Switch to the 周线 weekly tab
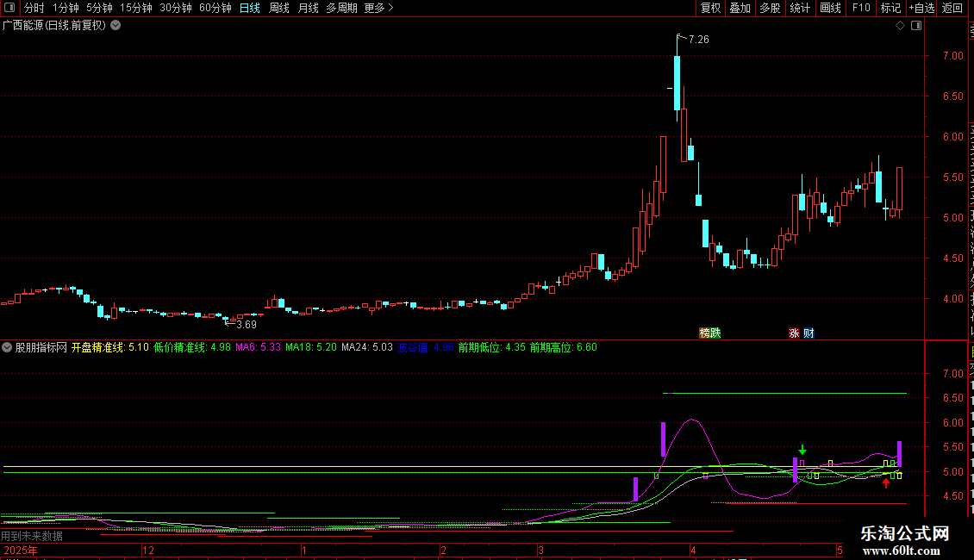The width and height of the screenshot is (974, 560). coord(279,8)
